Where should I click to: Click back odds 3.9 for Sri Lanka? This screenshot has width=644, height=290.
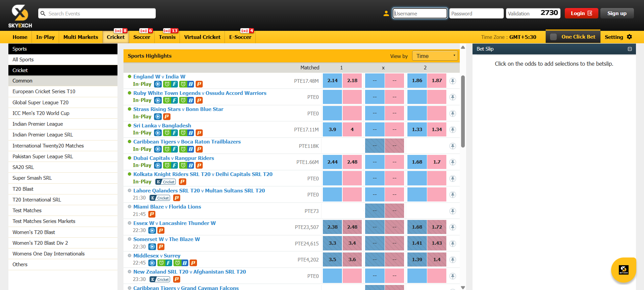pos(332,129)
